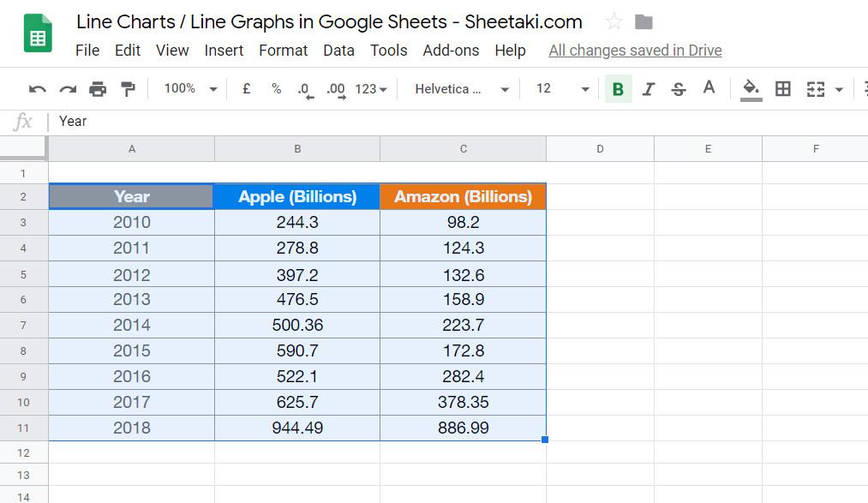The height and width of the screenshot is (503, 868).
Task: Format value as currency
Action: (246, 88)
